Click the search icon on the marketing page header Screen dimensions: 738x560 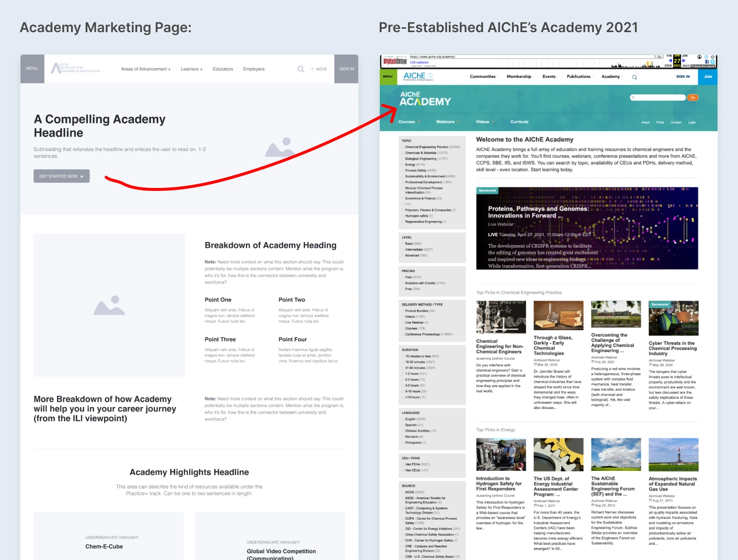click(301, 69)
